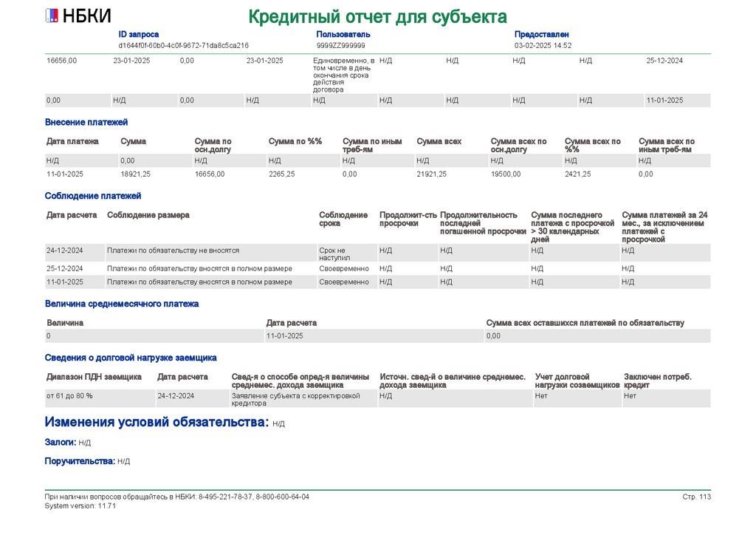
Task: Open the 'Внесение платежей' section heading
Action: click(x=86, y=122)
